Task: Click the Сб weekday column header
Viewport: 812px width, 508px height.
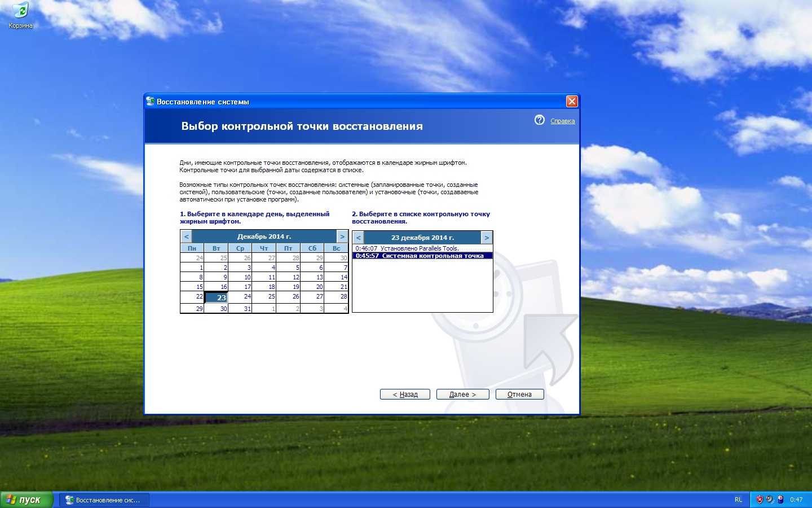Action: pos(312,248)
